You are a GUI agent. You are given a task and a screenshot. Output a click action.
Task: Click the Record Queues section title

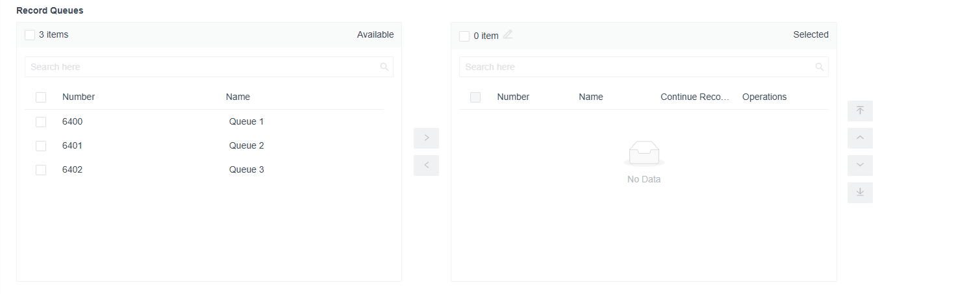pyautogui.click(x=49, y=10)
